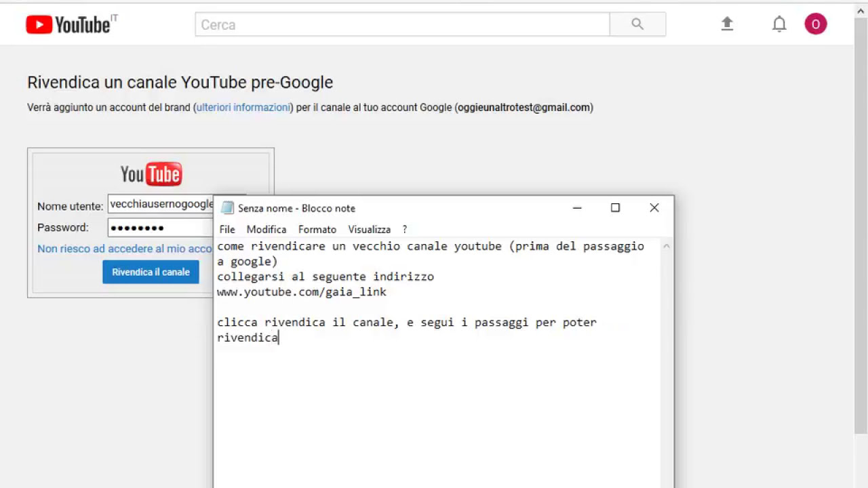868x488 pixels.
Task: Open the account avatar 'O'
Action: 816,24
